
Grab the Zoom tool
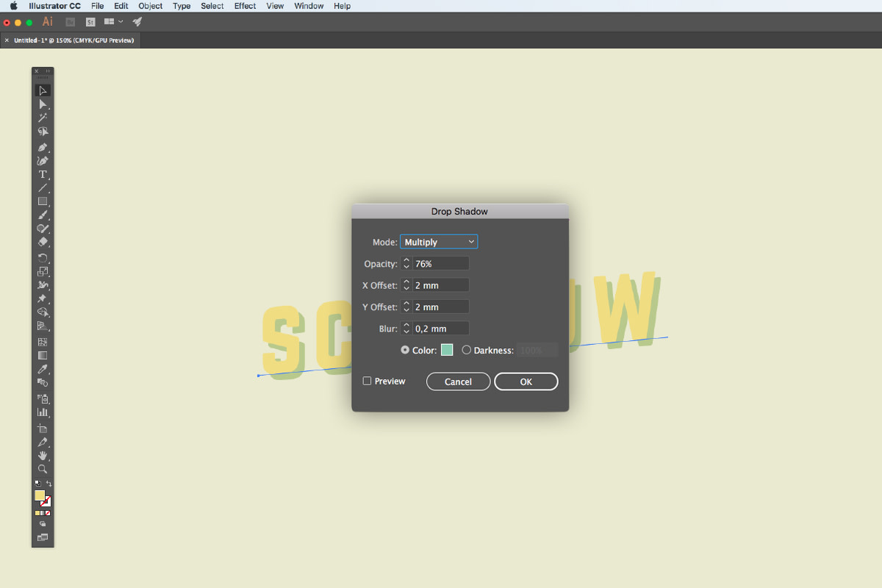point(43,469)
